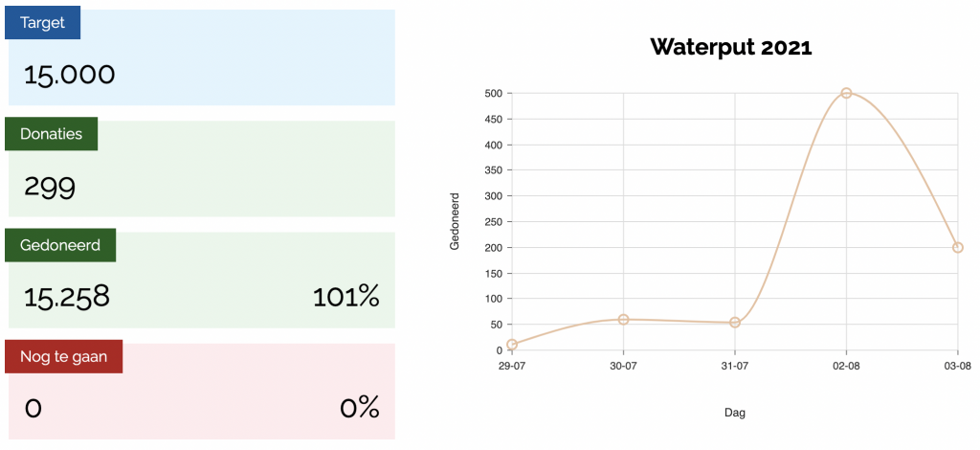The width and height of the screenshot is (980, 450).
Task: Click the Waterput 2021 chart title
Action: 730,47
